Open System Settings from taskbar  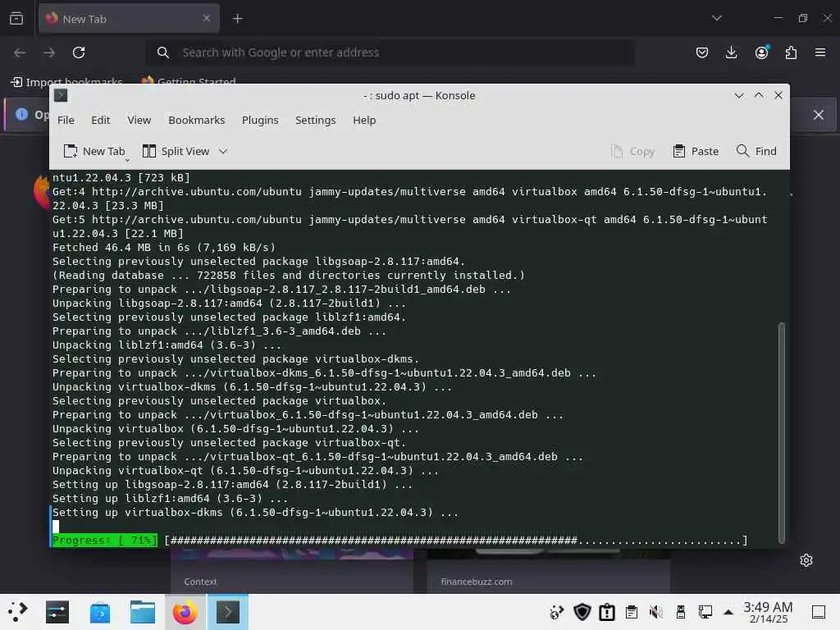[57, 612]
